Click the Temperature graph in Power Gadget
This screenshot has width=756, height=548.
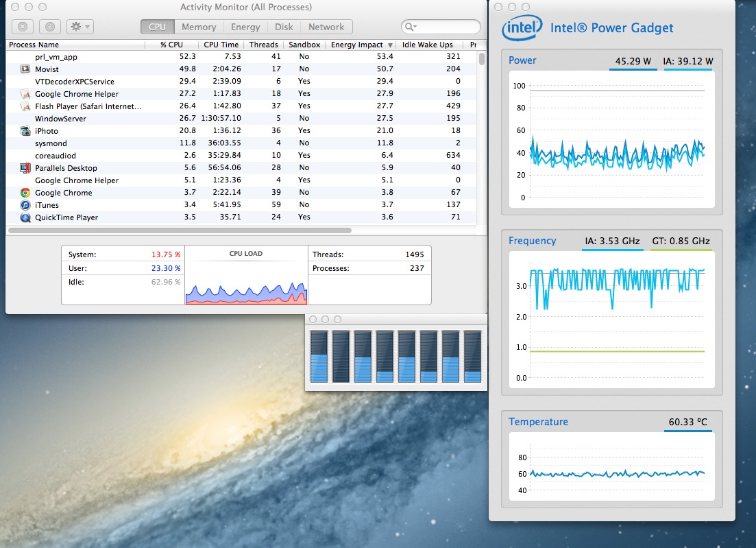pyautogui.click(x=612, y=466)
